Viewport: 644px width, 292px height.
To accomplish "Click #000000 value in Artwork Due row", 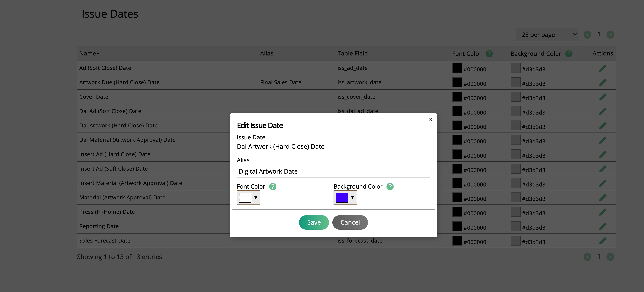I will (x=475, y=84).
